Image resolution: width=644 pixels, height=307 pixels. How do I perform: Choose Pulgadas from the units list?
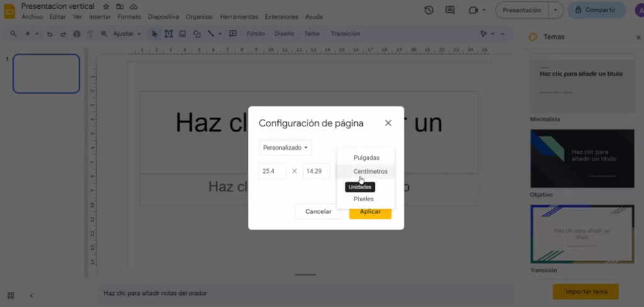click(366, 157)
